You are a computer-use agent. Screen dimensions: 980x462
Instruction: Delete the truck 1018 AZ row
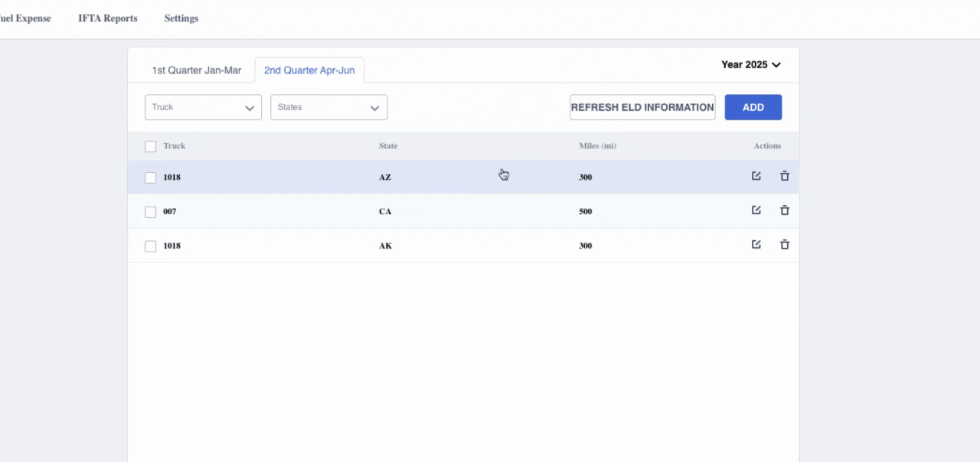pyautogui.click(x=784, y=177)
